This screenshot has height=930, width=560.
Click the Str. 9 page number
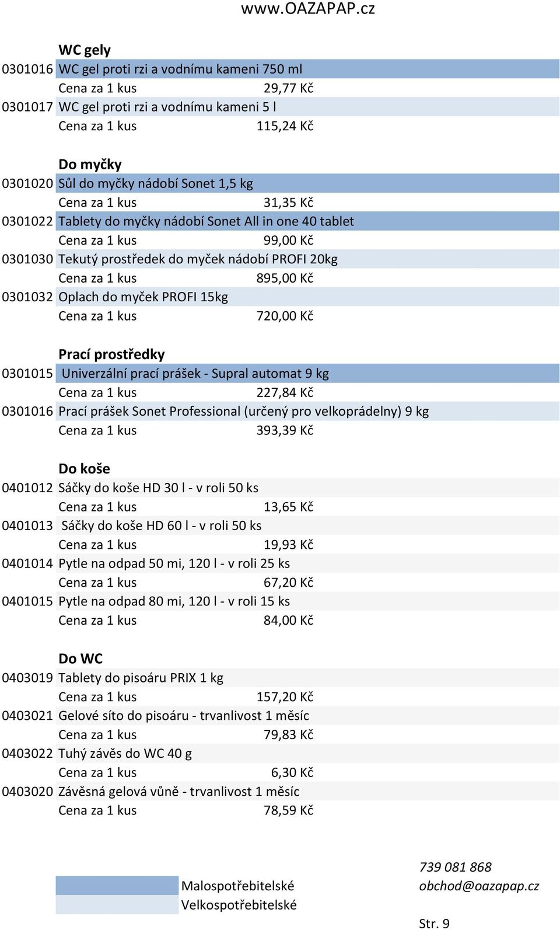434,923
